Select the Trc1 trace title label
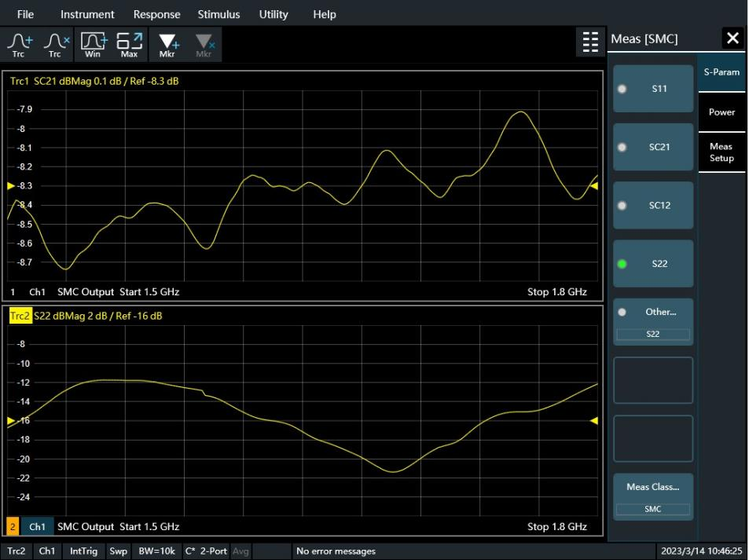Image resolution: width=749 pixels, height=560 pixels. (x=20, y=81)
